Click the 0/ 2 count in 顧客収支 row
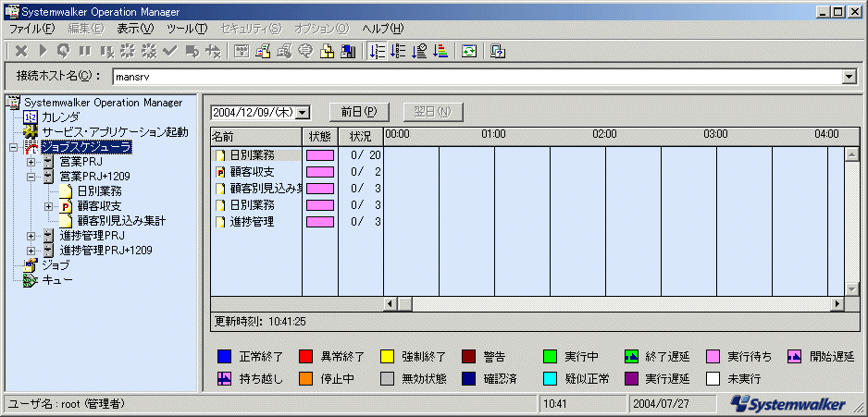This screenshot has height=417, width=868. [366, 172]
